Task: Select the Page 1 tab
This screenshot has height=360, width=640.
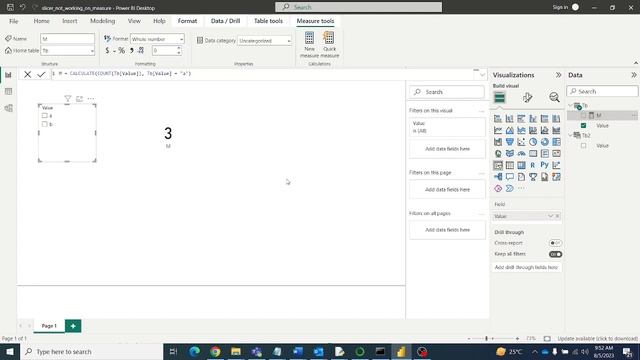Action: [x=49, y=326]
